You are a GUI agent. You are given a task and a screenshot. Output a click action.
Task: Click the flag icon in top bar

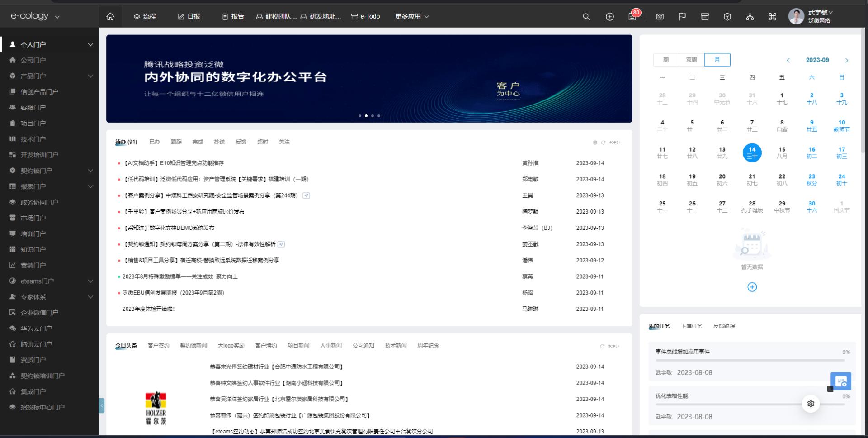pyautogui.click(x=682, y=17)
